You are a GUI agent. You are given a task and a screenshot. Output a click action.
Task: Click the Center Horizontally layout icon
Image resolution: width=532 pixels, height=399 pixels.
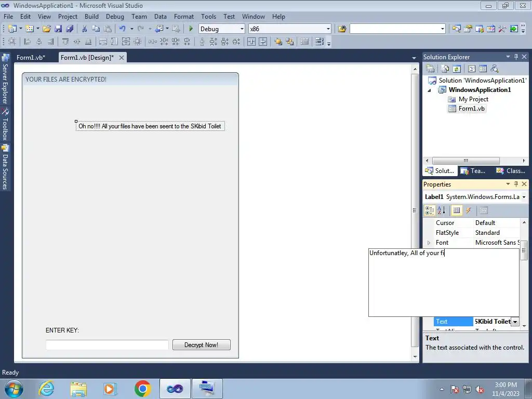click(x=251, y=42)
